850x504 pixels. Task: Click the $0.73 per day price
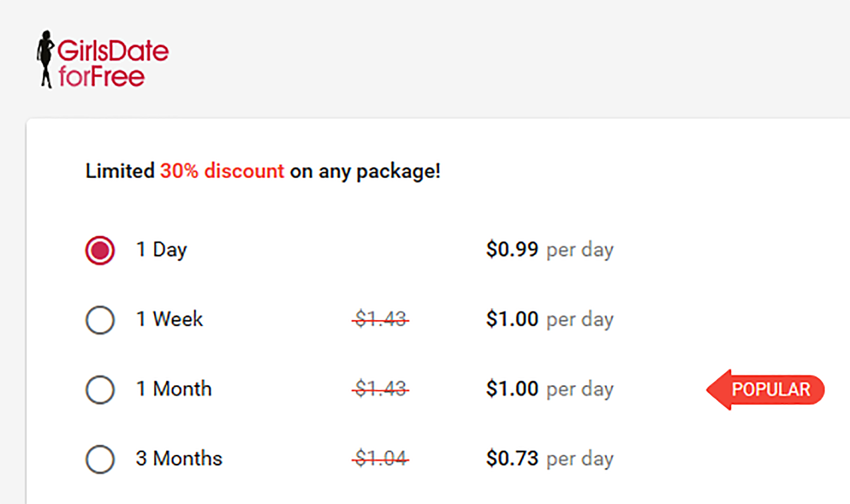coord(550,459)
